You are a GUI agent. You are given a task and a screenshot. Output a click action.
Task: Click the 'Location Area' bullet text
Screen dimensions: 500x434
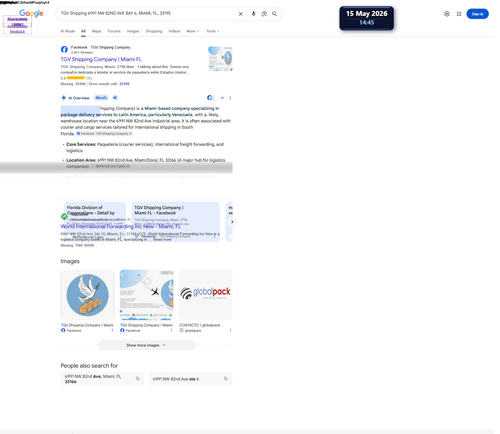click(x=146, y=163)
